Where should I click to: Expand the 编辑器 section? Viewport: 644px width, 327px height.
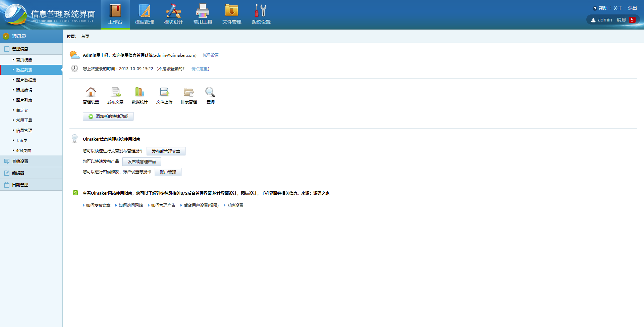point(31,173)
